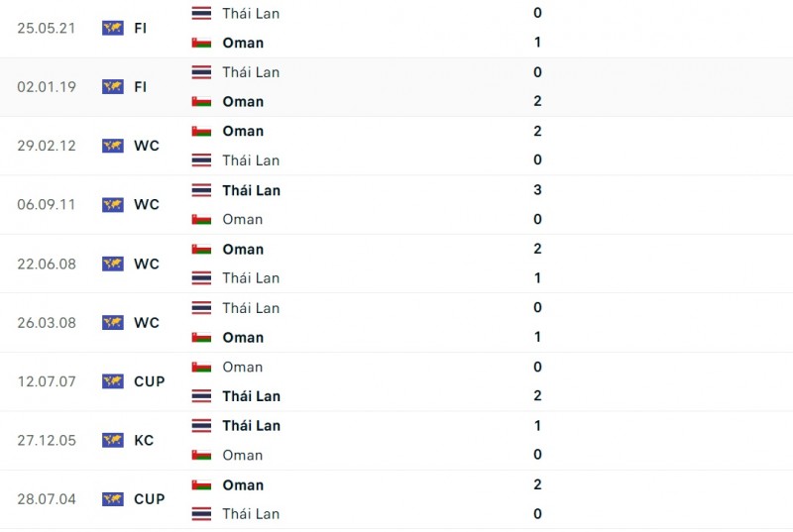This screenshot has height=532, width=793.
Task: Click the competition icon for the 29.02.12 match
Action: pyautogui.click(x=112, y=146)
